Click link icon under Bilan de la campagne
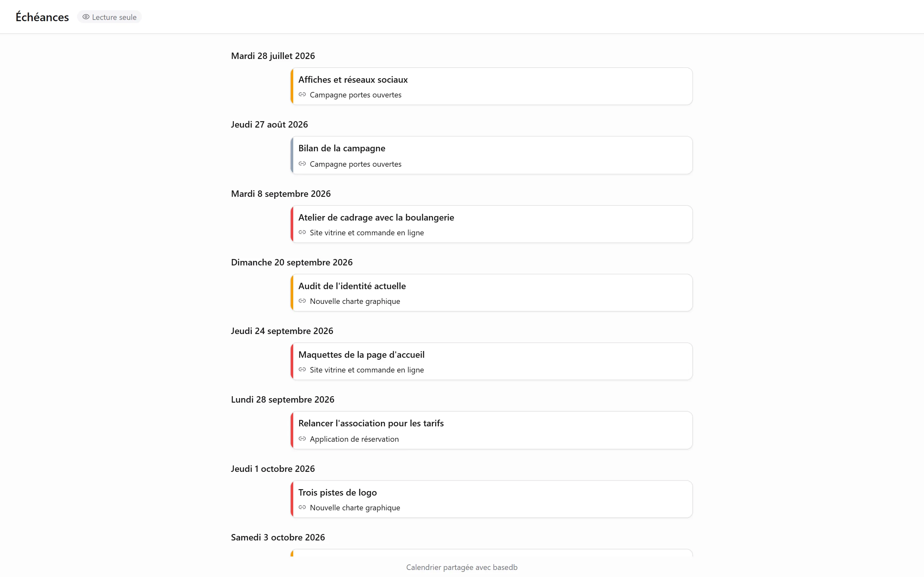This screenshot has width=924, height=577. 302,164
